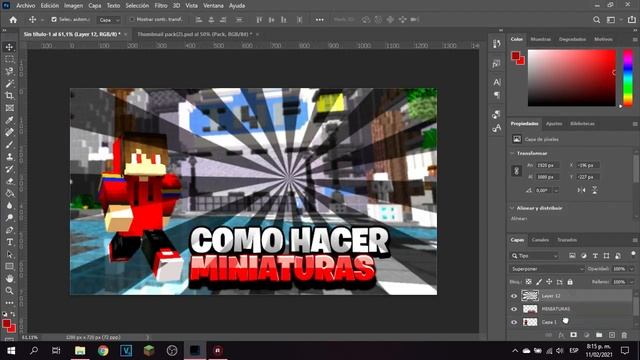Select the Horizontal Type tool
This screenshot has height=360, width=640.
[9, 242]
